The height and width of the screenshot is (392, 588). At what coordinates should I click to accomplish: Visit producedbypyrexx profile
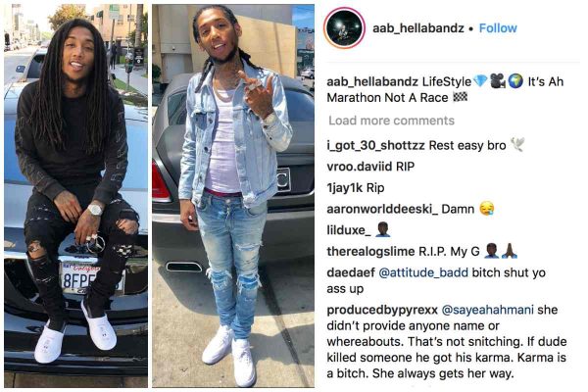click(x=382, y=311)
